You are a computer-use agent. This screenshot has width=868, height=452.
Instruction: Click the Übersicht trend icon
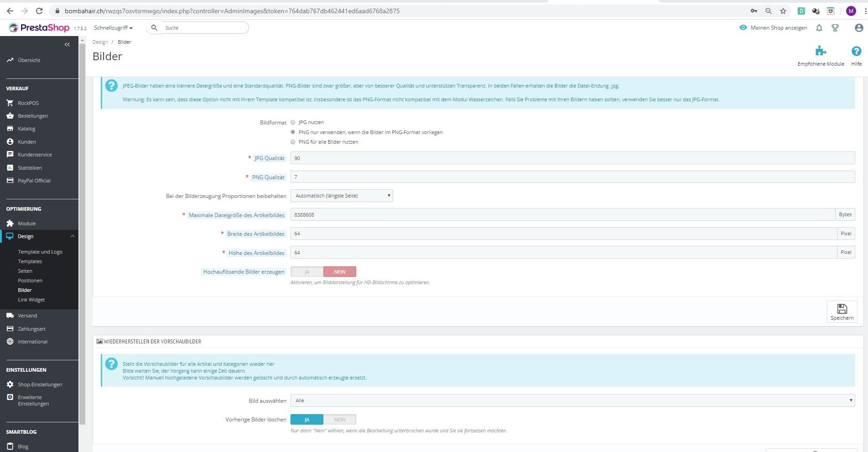tap(10, 60)
